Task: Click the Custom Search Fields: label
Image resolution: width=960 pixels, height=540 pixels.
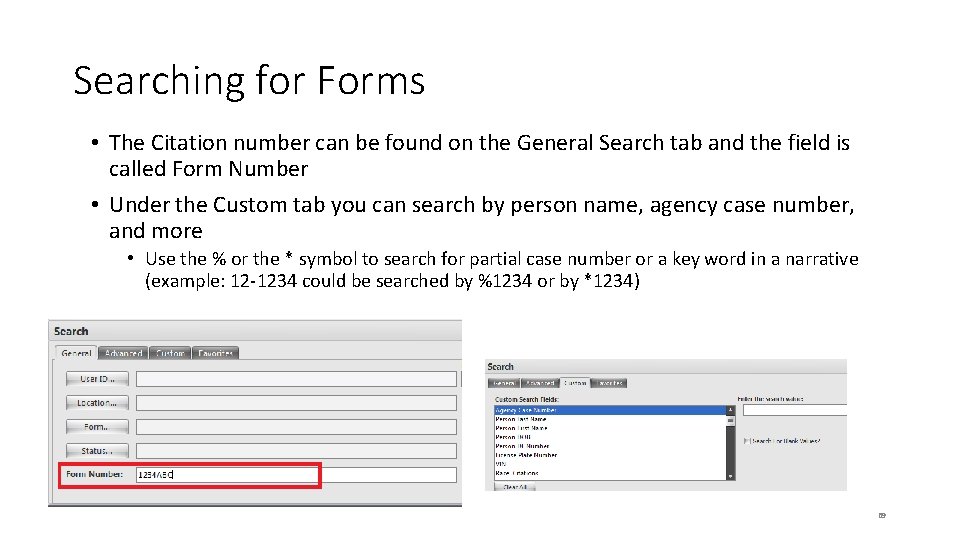Action: pos(527,399)
